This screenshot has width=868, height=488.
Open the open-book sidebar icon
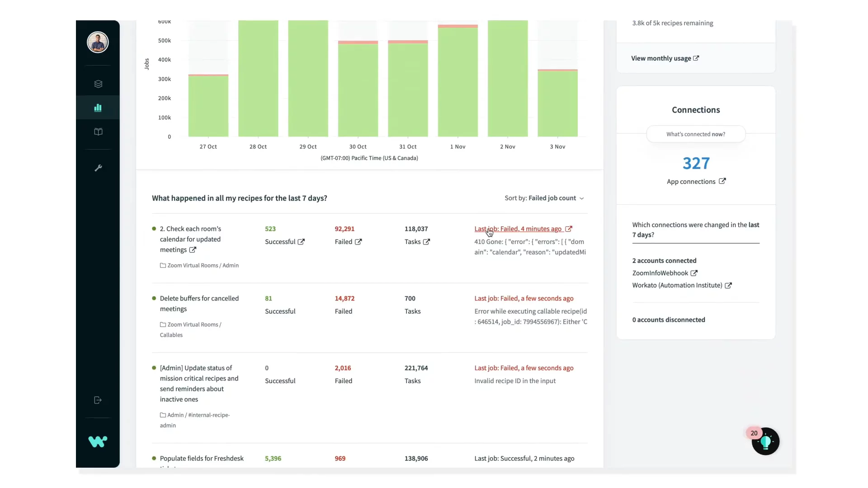click(x=98, y=132)
